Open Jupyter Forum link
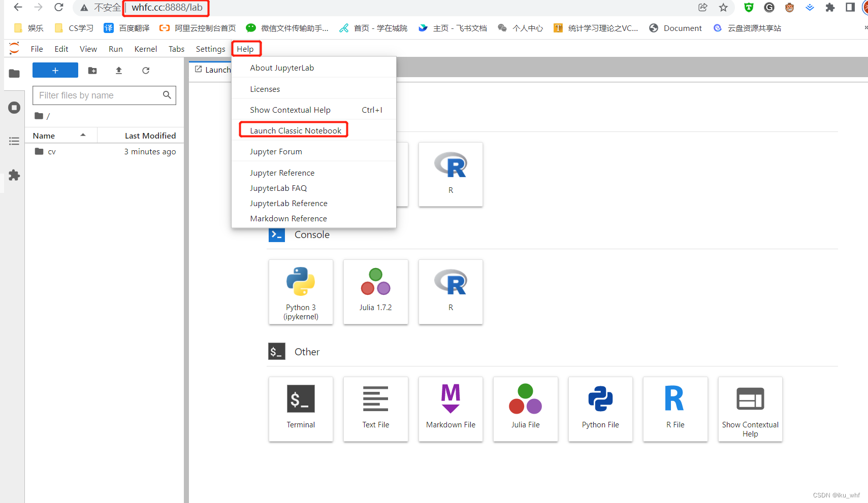Screen dimensions: 868x503 point(314,151)
